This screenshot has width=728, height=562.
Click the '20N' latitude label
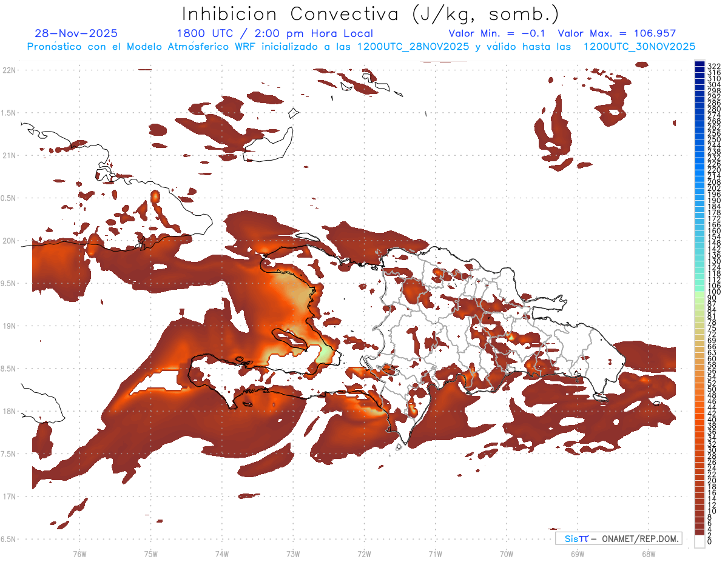10,241
